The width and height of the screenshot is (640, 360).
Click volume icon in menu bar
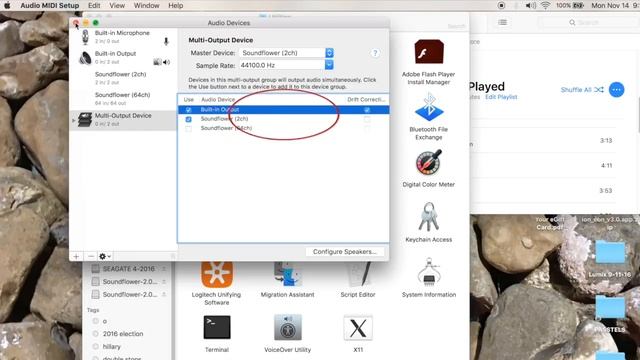[x=530, y=6]
